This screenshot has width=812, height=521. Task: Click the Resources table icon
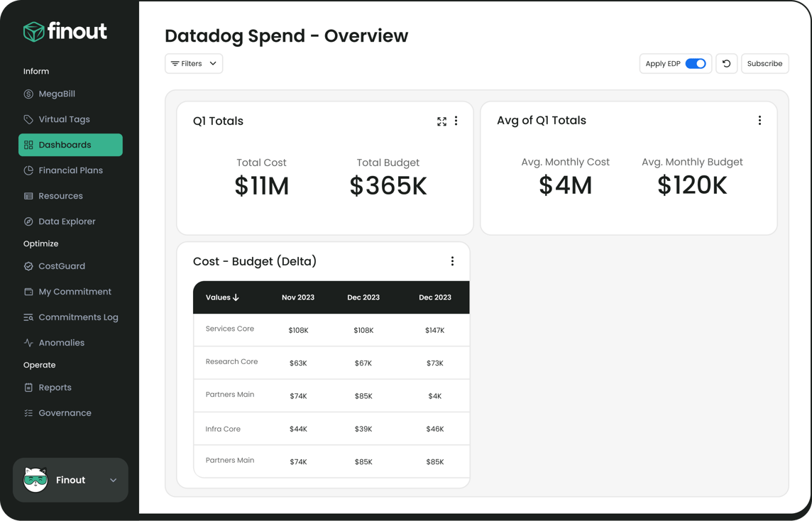28,196
